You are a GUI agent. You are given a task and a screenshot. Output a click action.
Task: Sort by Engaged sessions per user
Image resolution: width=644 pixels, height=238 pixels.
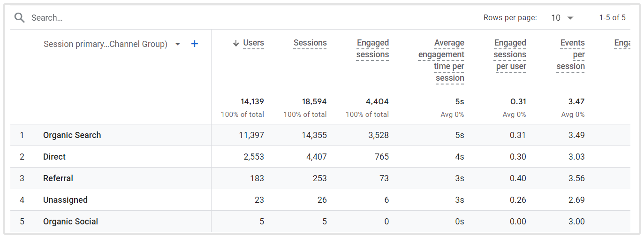coord(510,54)
